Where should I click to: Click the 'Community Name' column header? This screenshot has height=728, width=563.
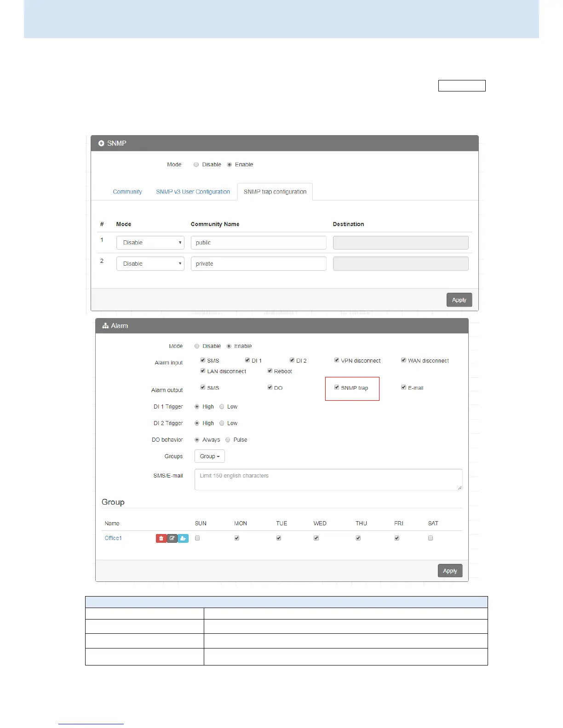click(215, 224)
